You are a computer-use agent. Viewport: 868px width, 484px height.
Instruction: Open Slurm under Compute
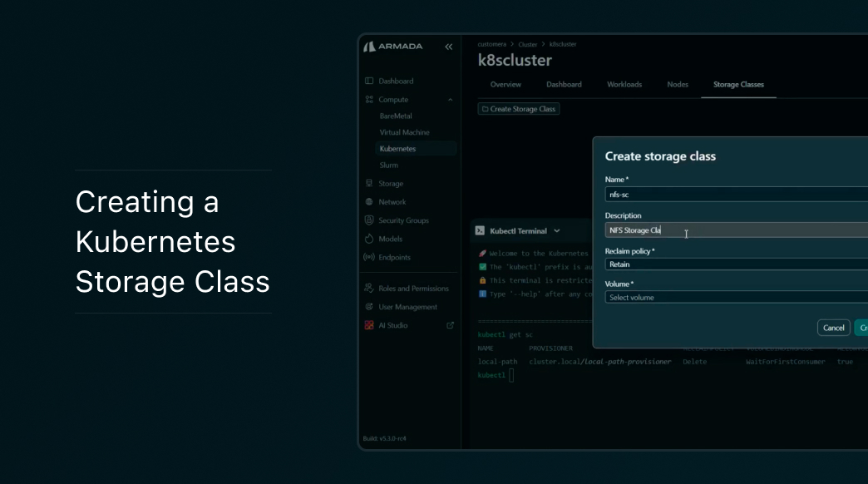pyautogui.click(x=388, y=165)
